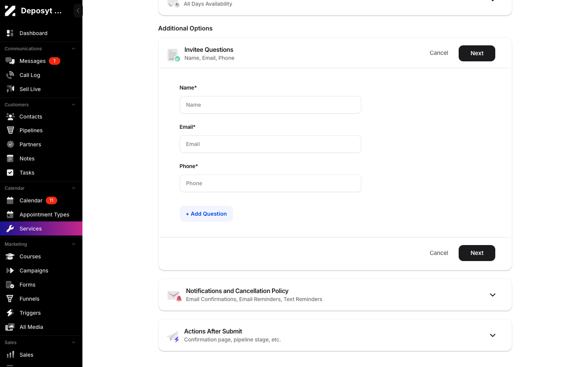Open Services in the sidebar menu
Image resolution: width=588 pixels, height=367 pixels.
click(41, 229)
